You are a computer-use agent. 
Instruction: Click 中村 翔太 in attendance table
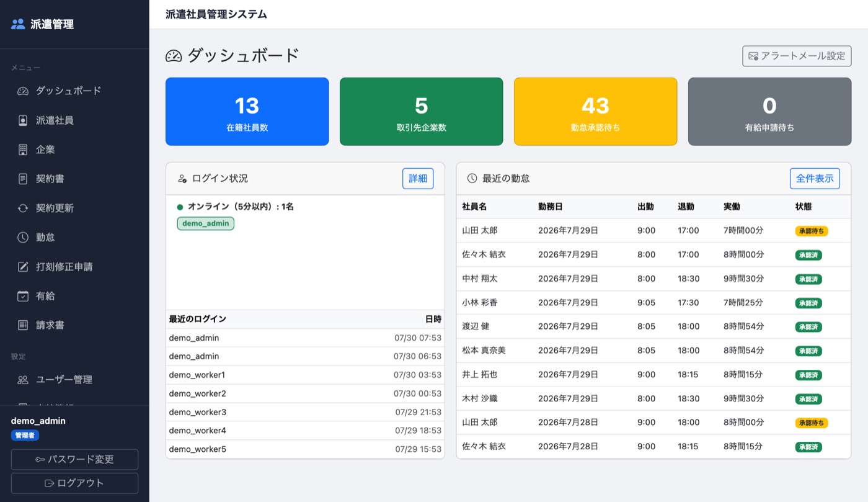click(480, 279)
